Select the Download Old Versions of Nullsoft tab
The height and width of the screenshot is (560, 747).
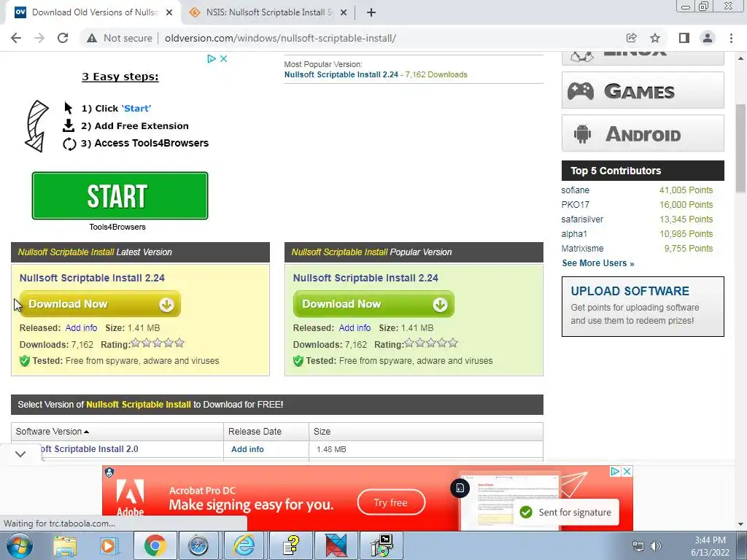pyautogui.click(x=94, y=12)
